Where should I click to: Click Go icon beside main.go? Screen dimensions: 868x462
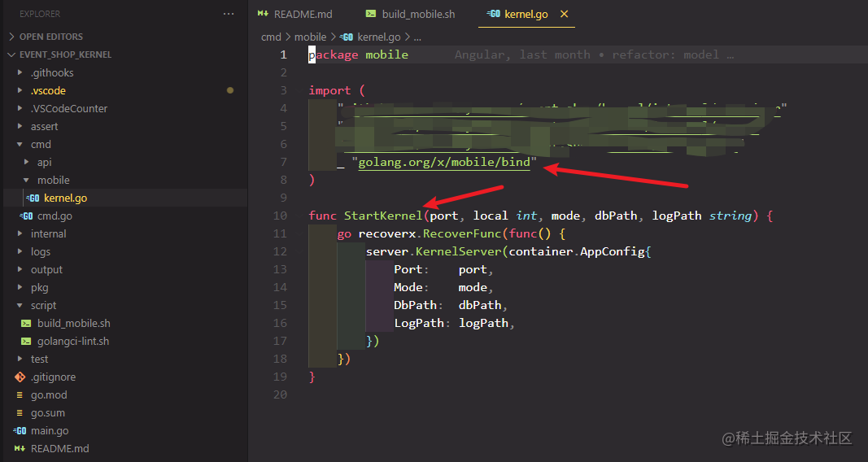click(20, 430)
